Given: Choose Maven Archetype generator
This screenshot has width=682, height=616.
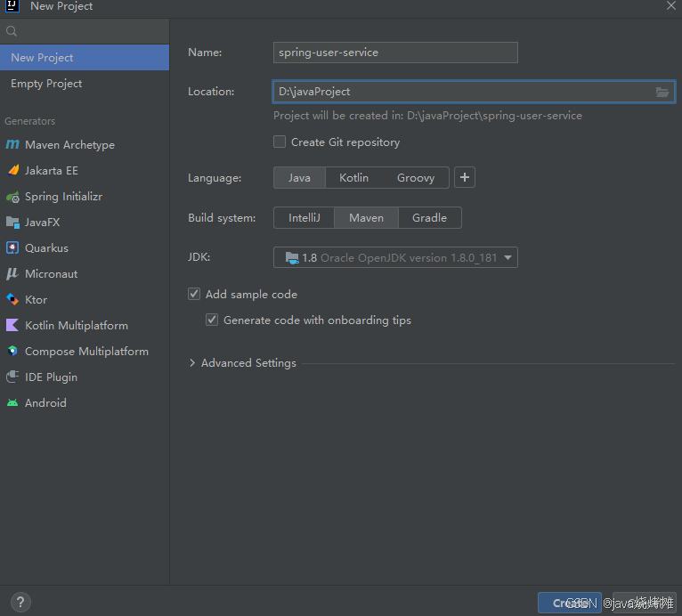Looking at the screenshot, I should coord(85,145).
